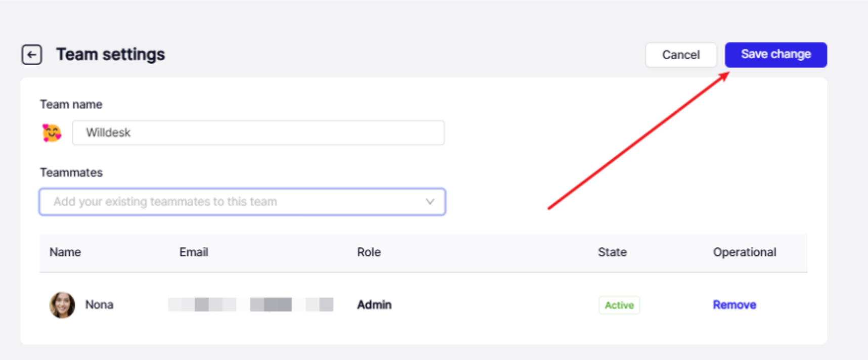This screenshot has width=868, height=360.
Task: Click the Save change button
Action: (775, 55)
